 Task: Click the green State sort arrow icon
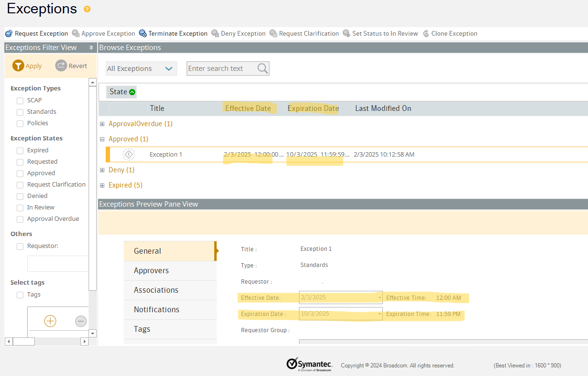point(132,92)
